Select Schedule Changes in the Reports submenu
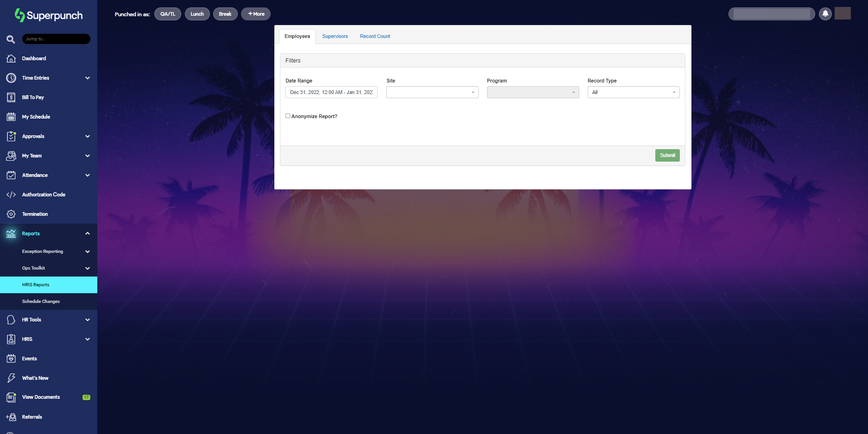The image size is (868, 434). [41, 302]
